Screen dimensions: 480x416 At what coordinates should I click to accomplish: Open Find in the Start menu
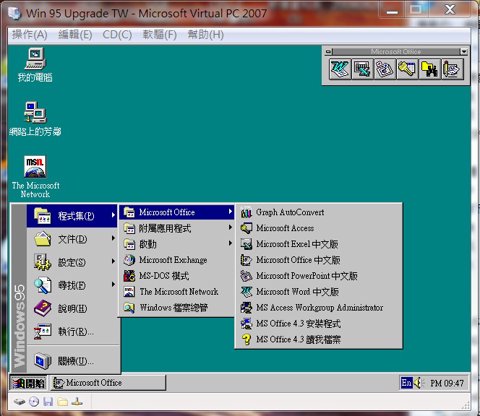(x=72, y=285)
